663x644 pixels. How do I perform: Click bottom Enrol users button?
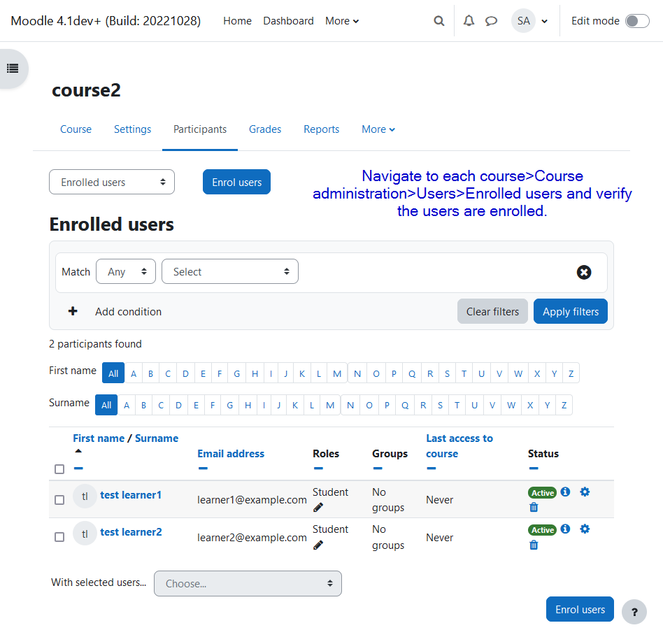(580, 609)
